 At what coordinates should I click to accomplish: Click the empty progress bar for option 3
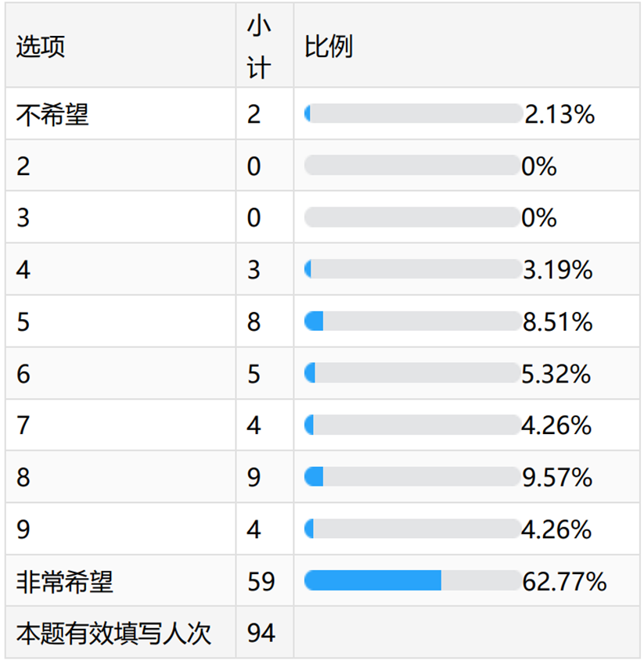[412, 217]
